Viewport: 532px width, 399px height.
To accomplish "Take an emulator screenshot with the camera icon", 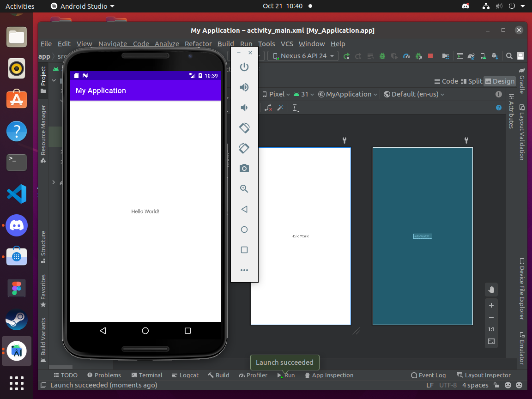I will pos(244,168).
